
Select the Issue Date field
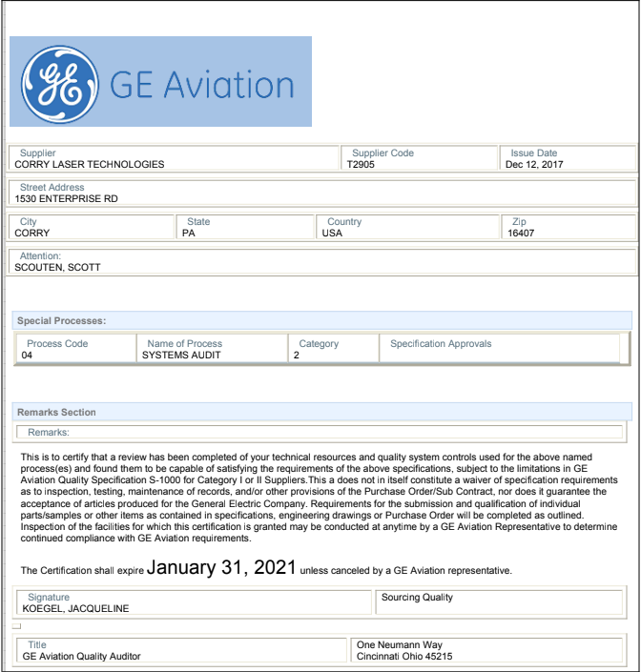coord(567,159)
